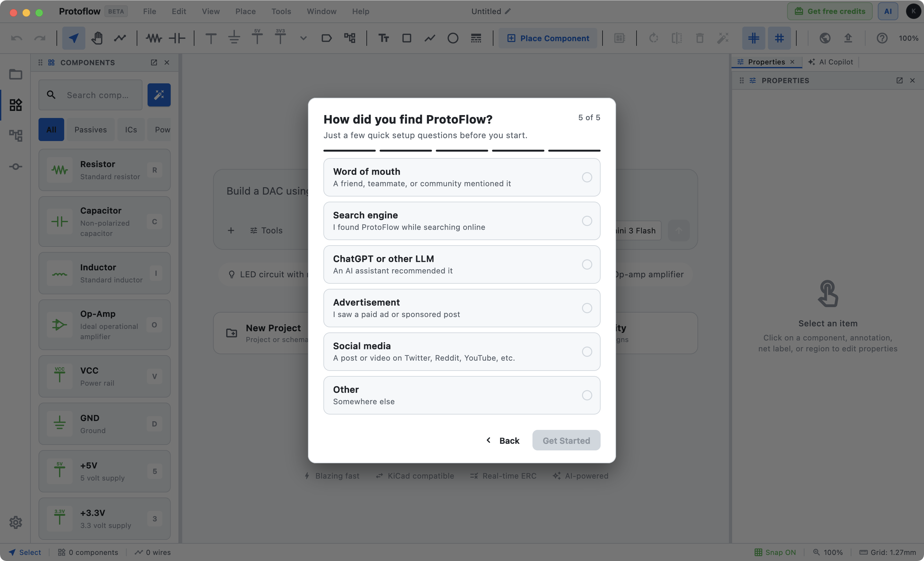
Task: Place a 3V3 power symbol from toolbar
Action: (280, 37)
